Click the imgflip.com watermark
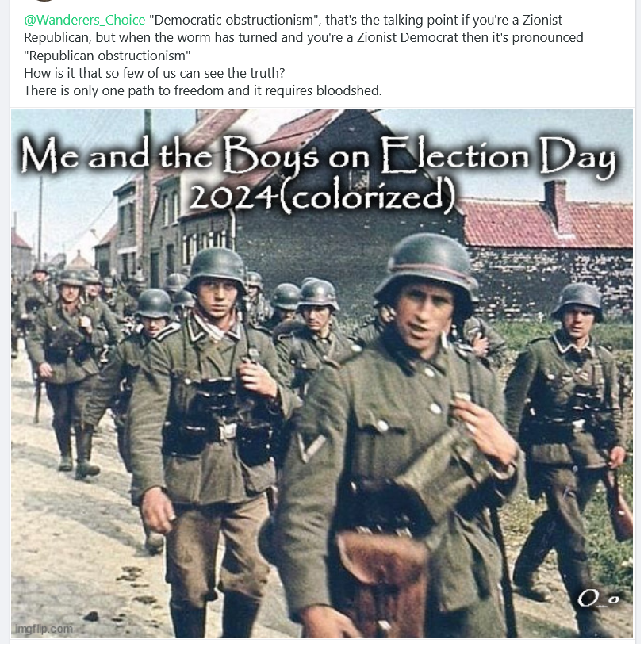The width and height of the screenshot is (644, 647). tap(44, 629)
